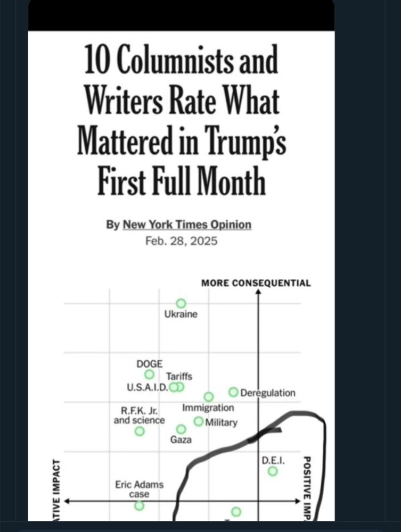Select the DOGE data point circle
Screen dimensions: 401x532
tap(150, 375)
